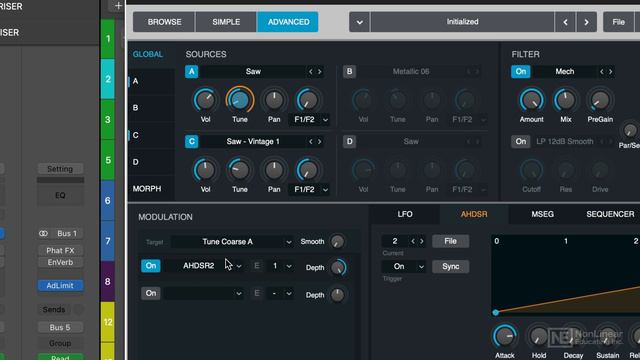Viewport: 640px width, 360px height.
Task: Open the LFO tab
Action: click(x=405, y=214)
